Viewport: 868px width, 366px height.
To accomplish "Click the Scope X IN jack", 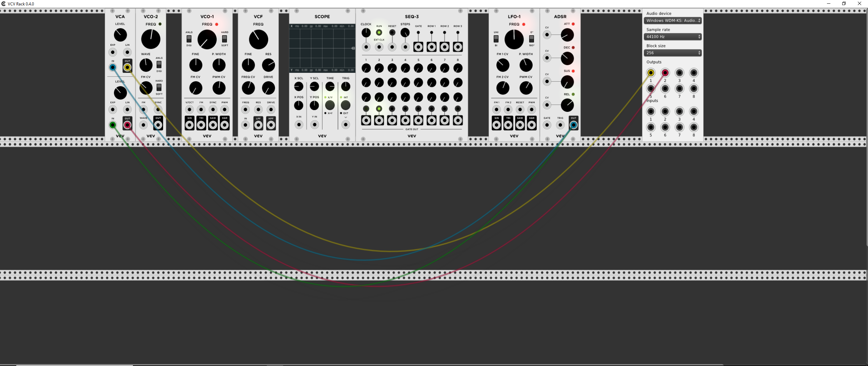I will (299, 125).
